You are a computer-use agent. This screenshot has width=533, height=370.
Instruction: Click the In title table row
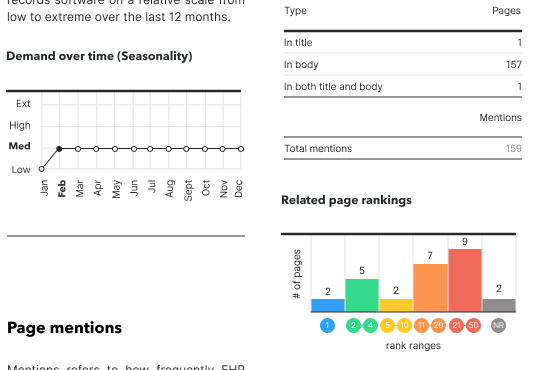pyautogui.click(x=403, y=43)
